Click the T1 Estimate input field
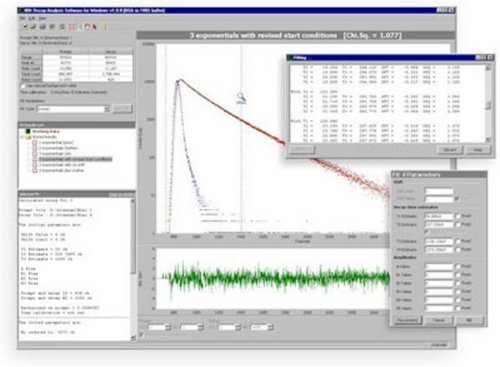The height and width of the screenshot is (367, 500). click(x=439, y=216)
